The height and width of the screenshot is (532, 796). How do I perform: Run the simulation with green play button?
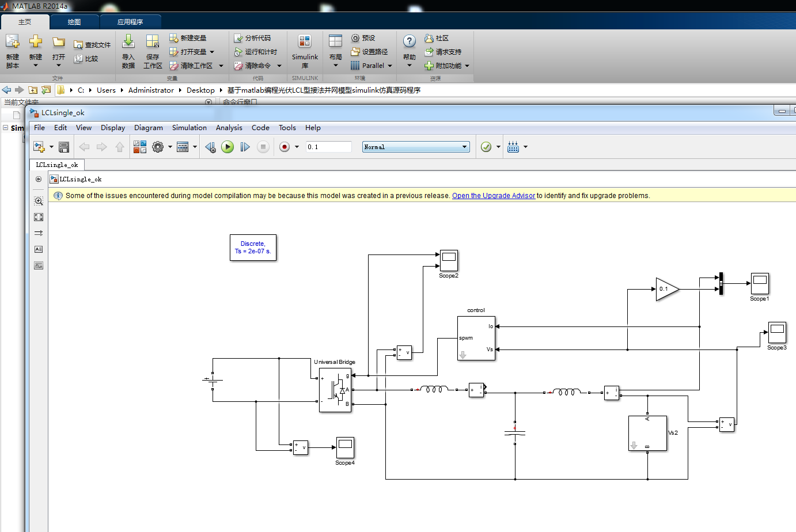(x=228, y=147)
